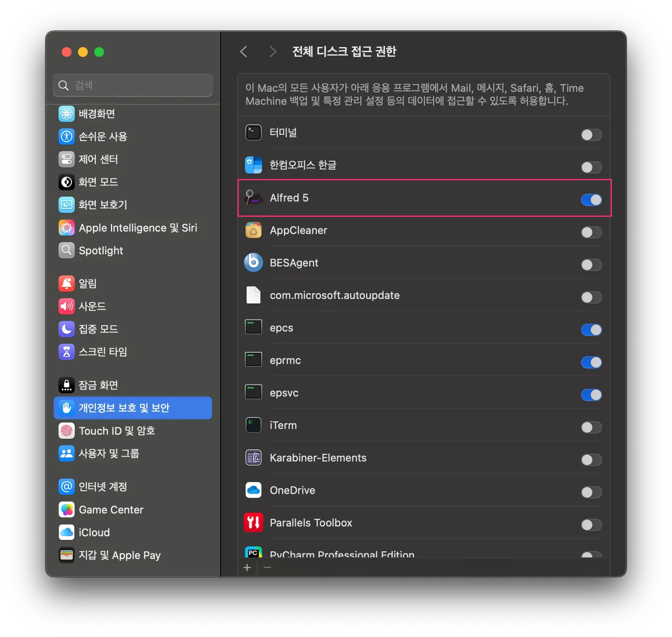Click the Alfred 5 hat icon
The height and width of the screenshot is (637, 672).
(254, 197)
